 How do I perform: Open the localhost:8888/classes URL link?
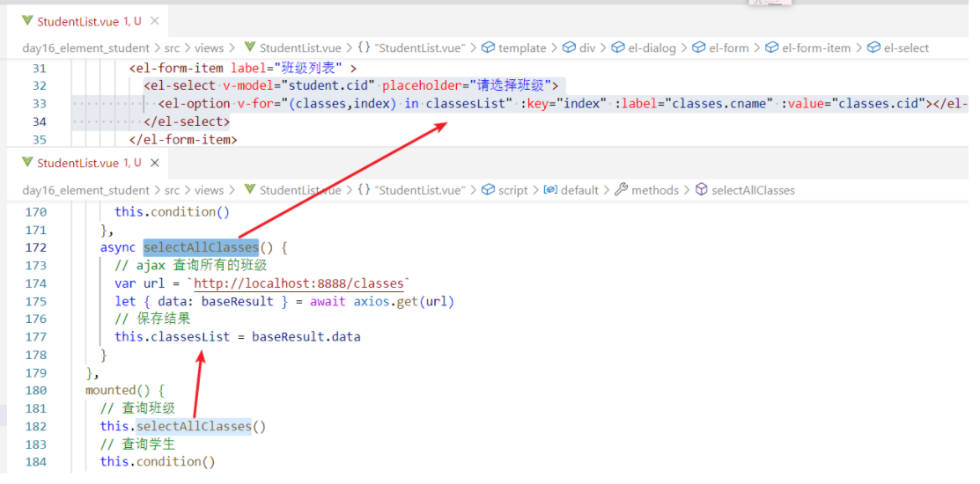pos(298,283)
